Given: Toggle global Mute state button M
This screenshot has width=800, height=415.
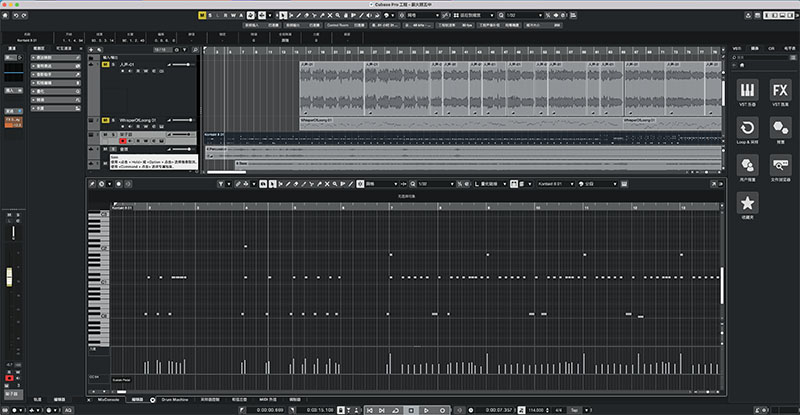Looking at the screenshot, I should [202, 15].
